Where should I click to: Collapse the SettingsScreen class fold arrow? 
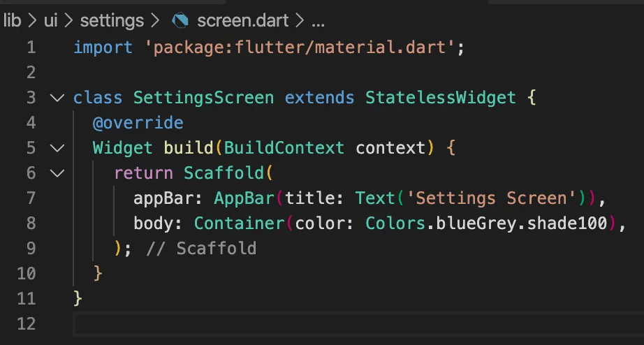57,98
